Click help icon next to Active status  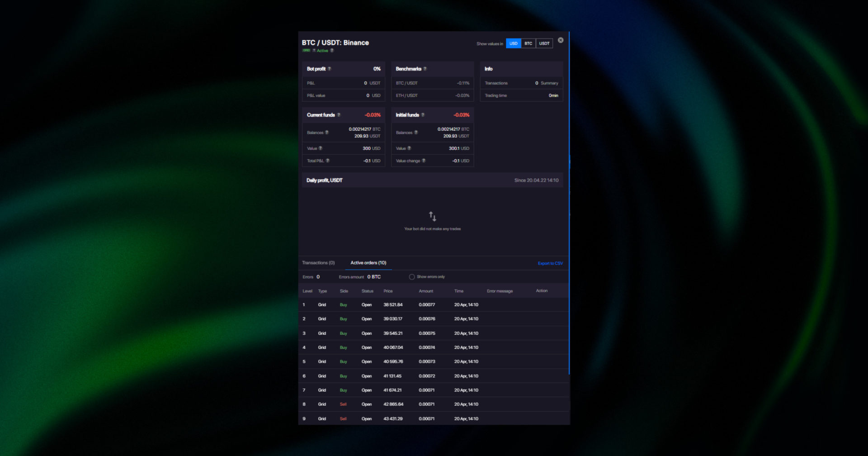pos(332,51)
